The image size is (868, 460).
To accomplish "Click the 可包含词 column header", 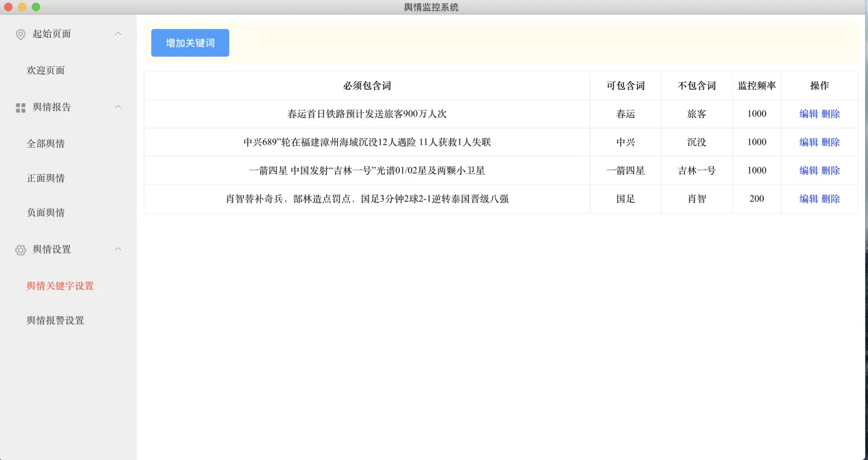I will click(x=626, y=86).
